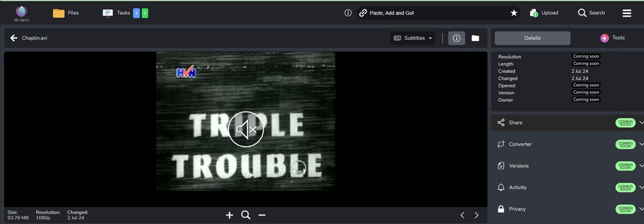Screen dimensions: 644x224
Task: Click the star favorite icon
Action: (514, 13)
